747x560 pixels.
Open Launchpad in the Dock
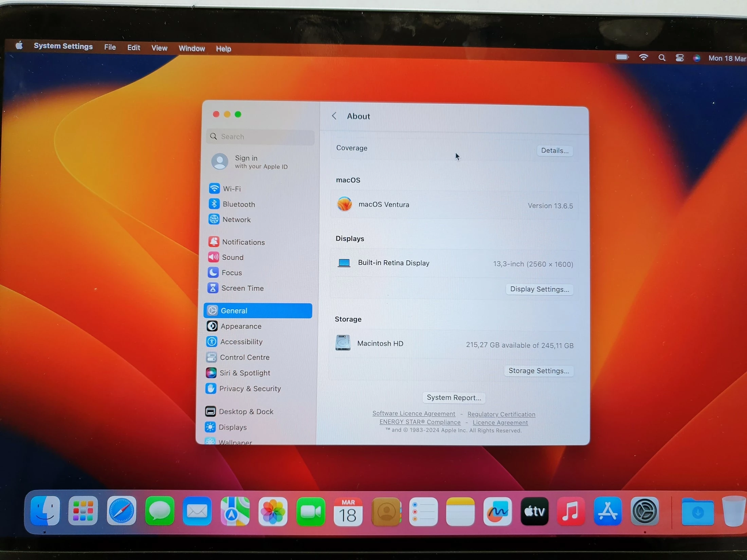coord(83,511)
